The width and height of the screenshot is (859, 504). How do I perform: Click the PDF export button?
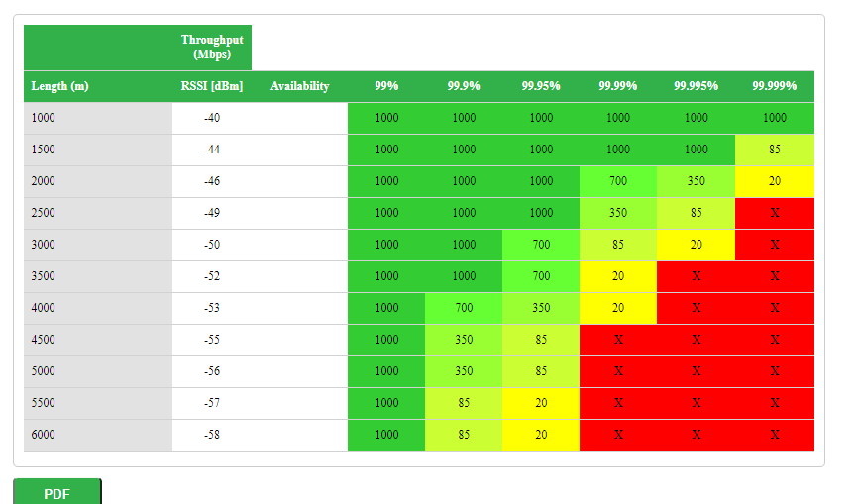click(57, 492)
